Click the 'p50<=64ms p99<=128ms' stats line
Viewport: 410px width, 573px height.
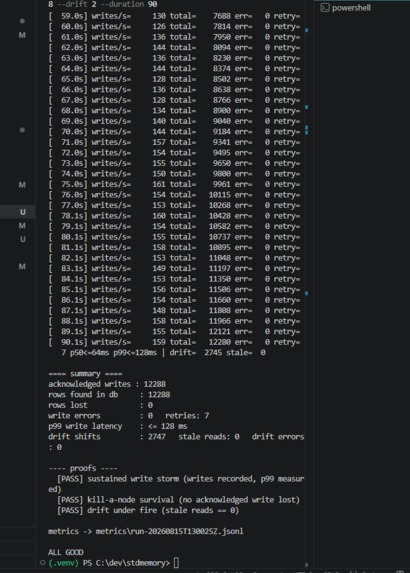[x=163, y=353]
